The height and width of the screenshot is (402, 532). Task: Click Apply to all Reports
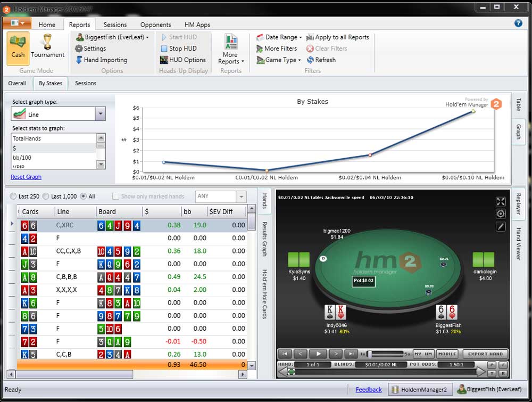338,37
